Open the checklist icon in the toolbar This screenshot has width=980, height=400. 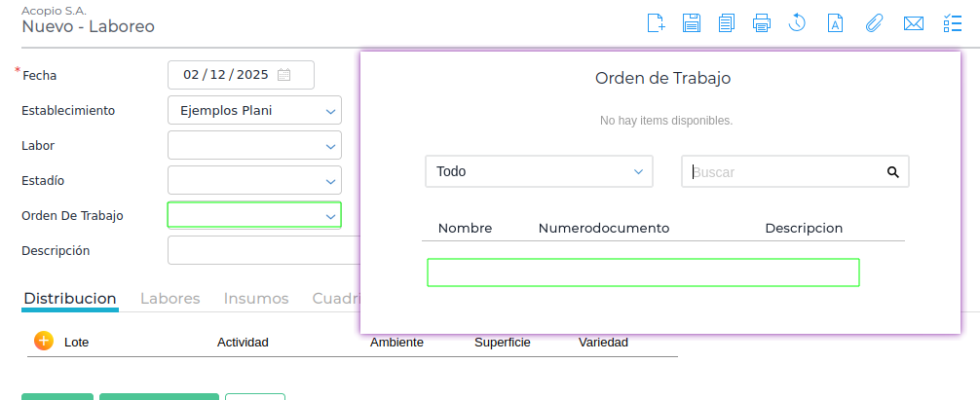click(x=953, y=24)
